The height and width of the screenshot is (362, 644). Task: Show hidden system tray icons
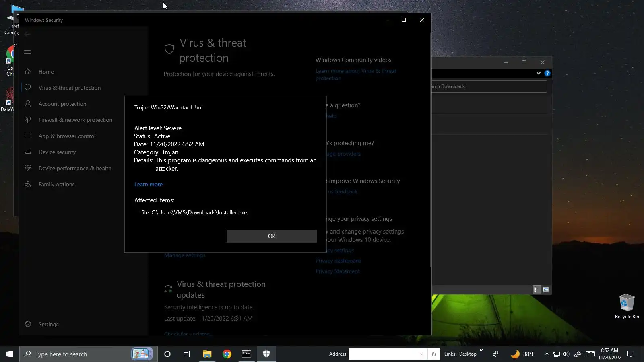(547, 354)
